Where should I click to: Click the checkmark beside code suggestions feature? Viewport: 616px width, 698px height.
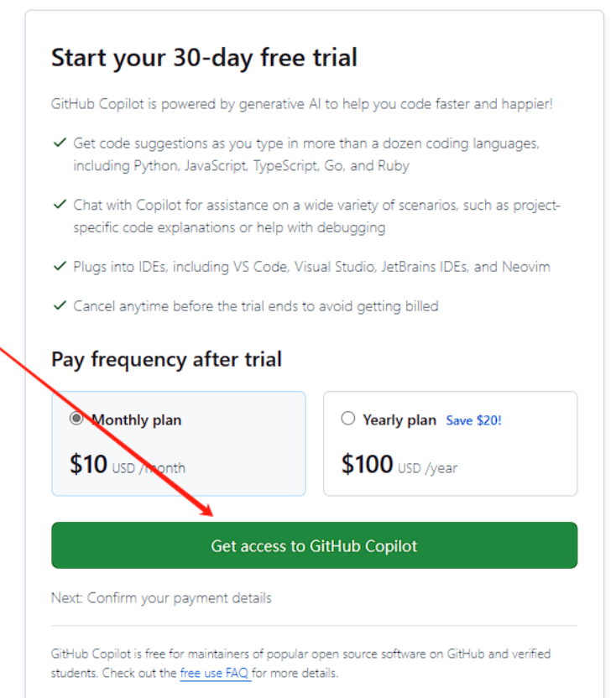pyautogui.click(x=60, y=143)
